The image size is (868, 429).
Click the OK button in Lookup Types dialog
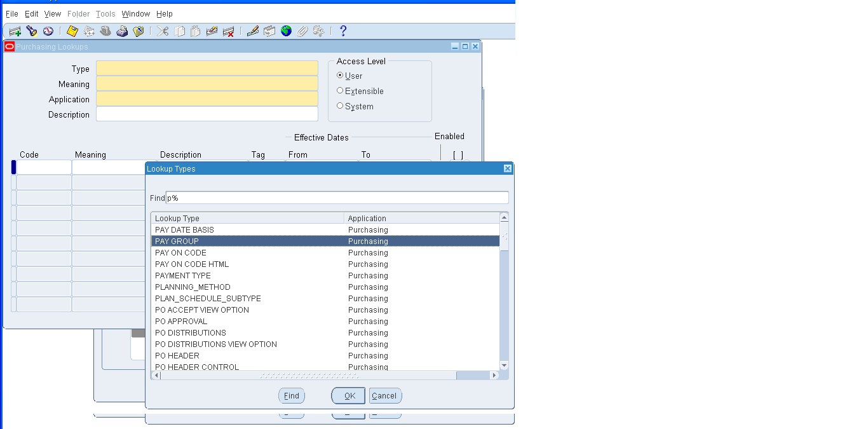point(348,395)
